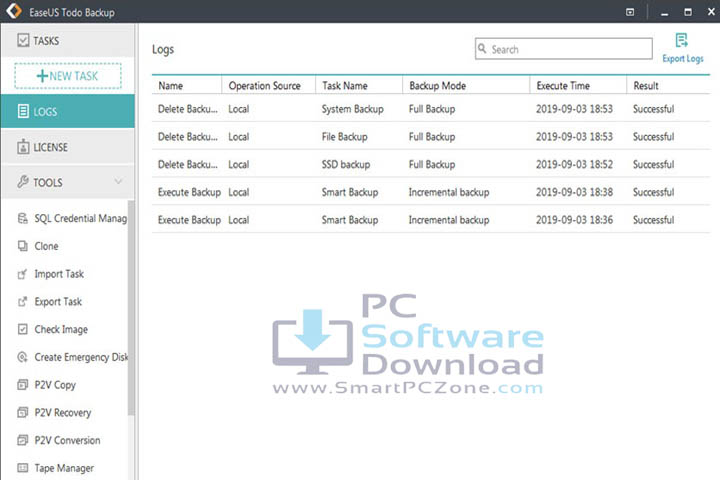Open Check Image tool
The image size is (720, 480).
tap(61, 329)
